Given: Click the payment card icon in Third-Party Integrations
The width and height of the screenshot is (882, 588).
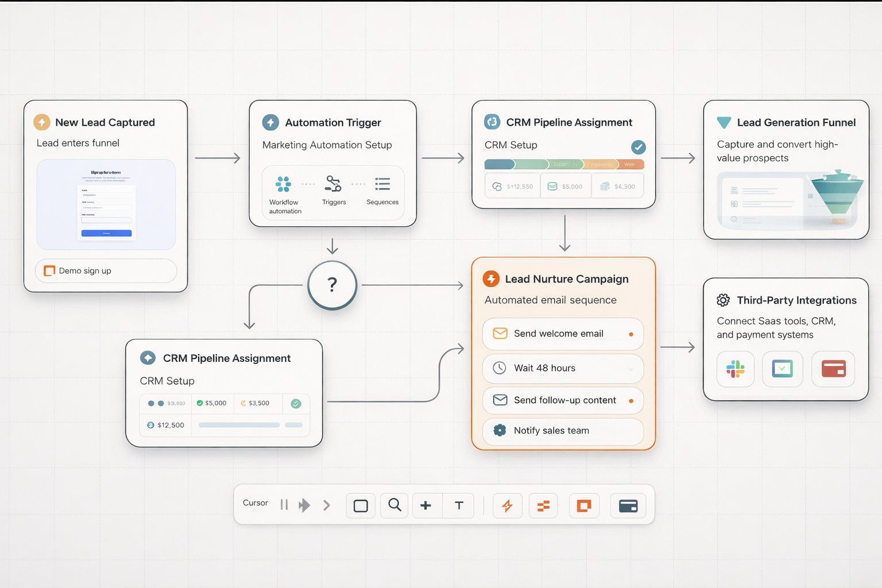Looking at the screenshot, I should (x=833, y=369).
